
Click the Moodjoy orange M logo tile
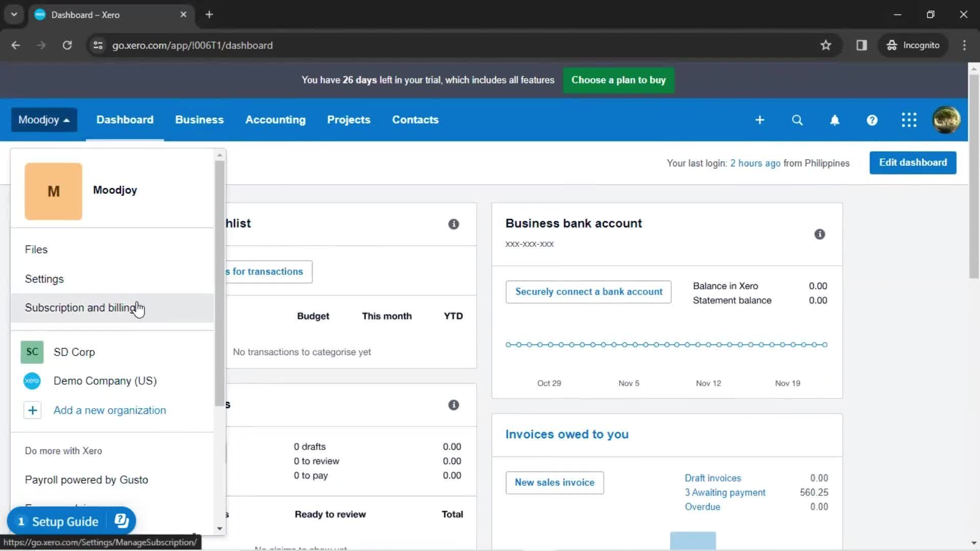pos(54,191)
